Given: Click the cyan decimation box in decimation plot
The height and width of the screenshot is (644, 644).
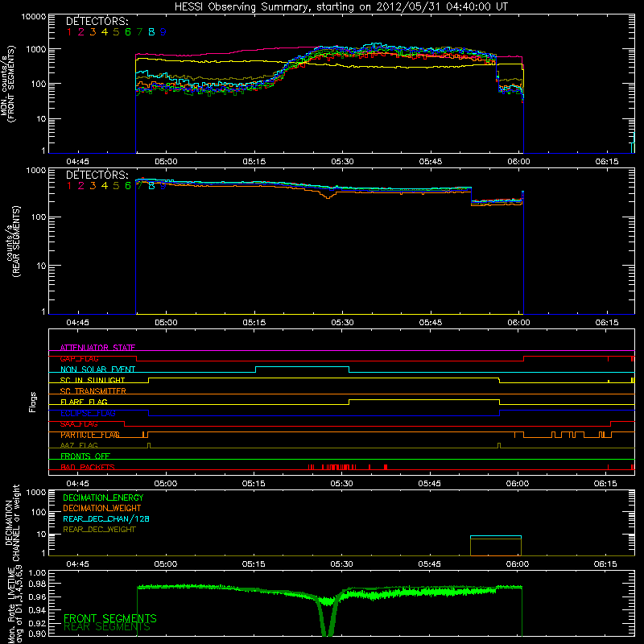Looking at the screenshot, I should point(496,536).
